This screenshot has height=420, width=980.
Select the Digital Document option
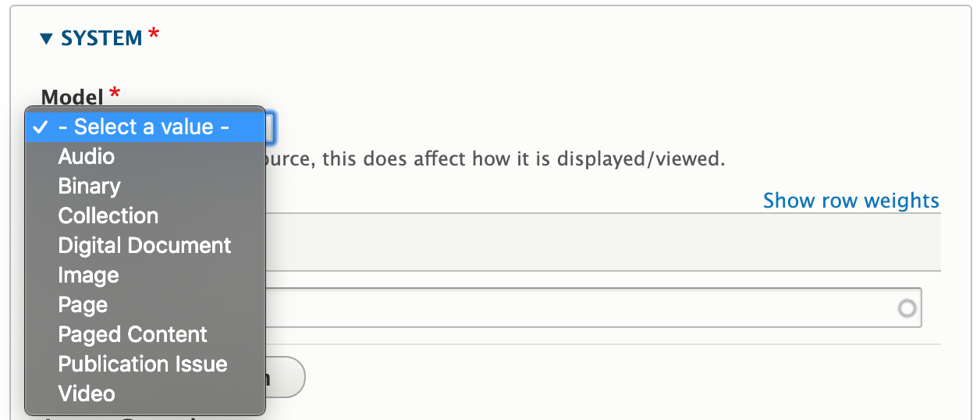tap(144, 245)
